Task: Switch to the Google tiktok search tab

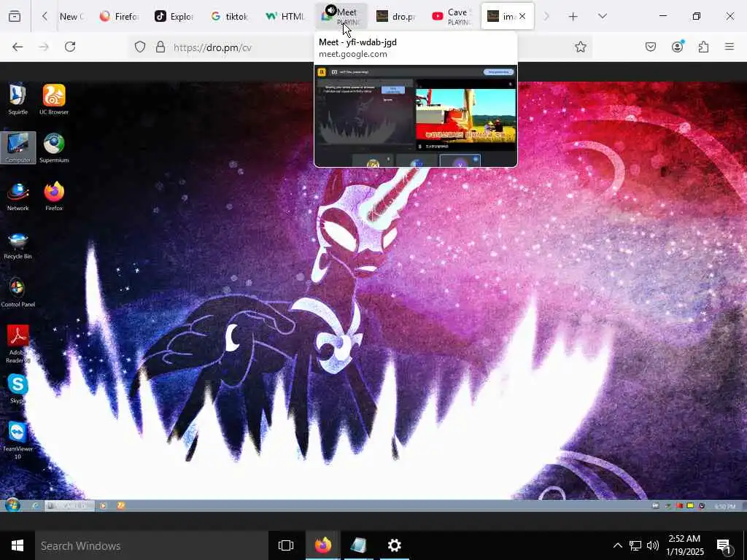Action: [x=230, y=16]
